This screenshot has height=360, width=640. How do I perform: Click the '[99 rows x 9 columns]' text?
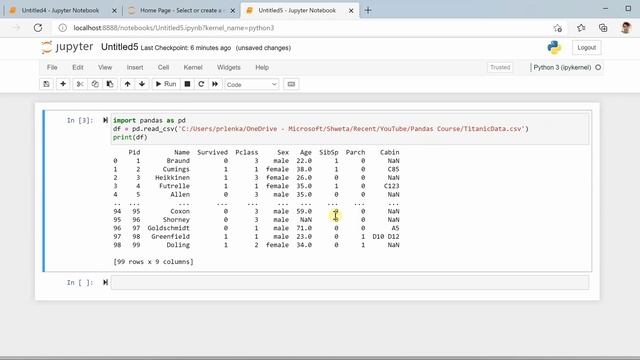click(153, 262)
